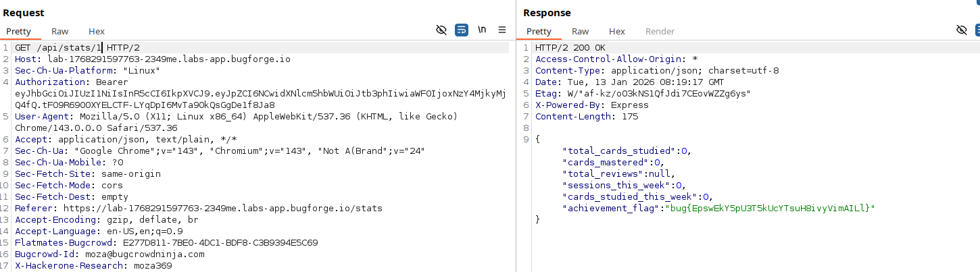Toggle the eye-slash visibility icon in Response panel
Image resolution: width=980 pixels, height=272 pixels.
[962, 30]
